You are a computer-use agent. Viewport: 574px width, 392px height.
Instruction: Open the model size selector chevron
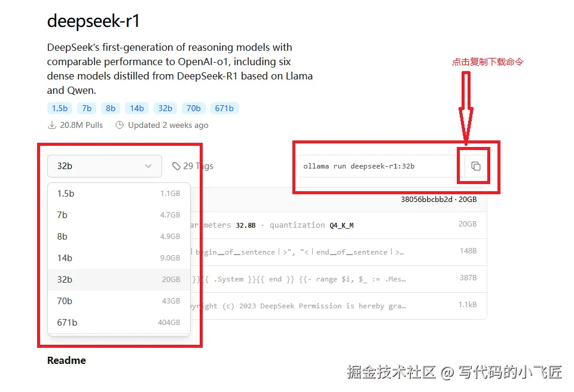pyautogui.click(x=149, y=166)
